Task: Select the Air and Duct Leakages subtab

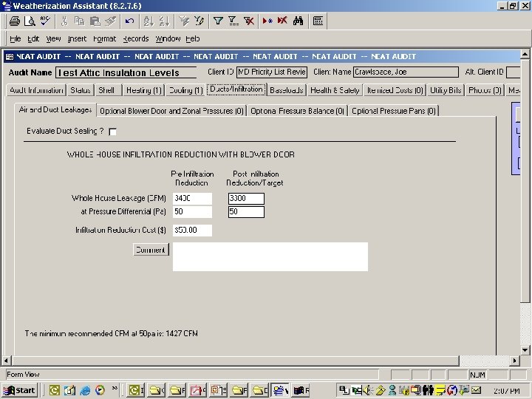Action: point(55,109)
